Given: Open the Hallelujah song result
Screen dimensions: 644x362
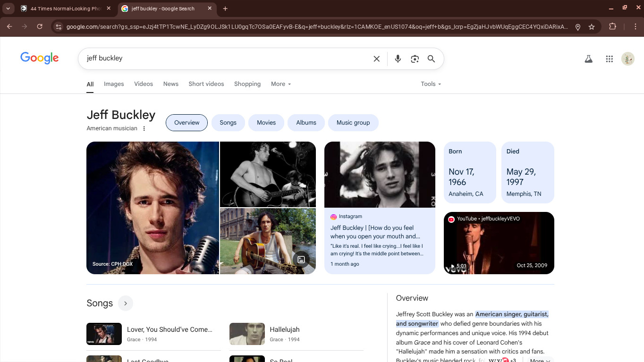Looking at the screenshot, I should pos(284,330).
